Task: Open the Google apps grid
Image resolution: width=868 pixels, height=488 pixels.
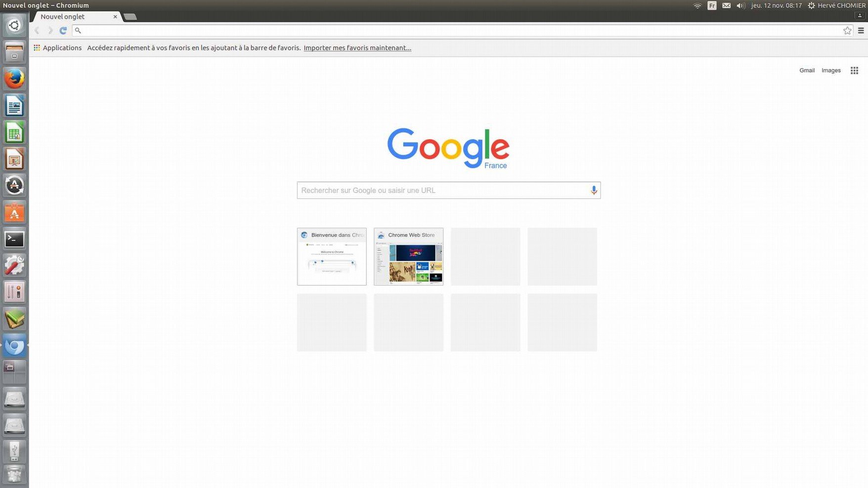Action: click(854, 71)
